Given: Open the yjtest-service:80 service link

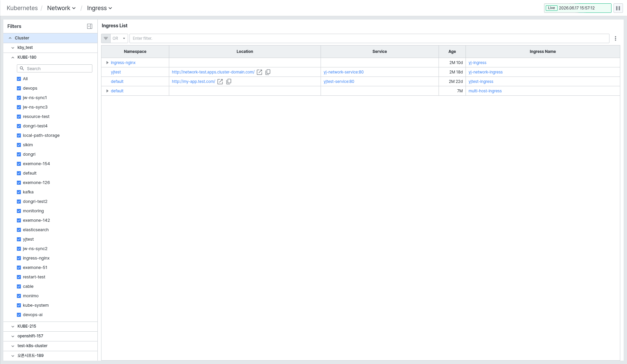Looking at the screenshot, I should [x=339, y=82].
